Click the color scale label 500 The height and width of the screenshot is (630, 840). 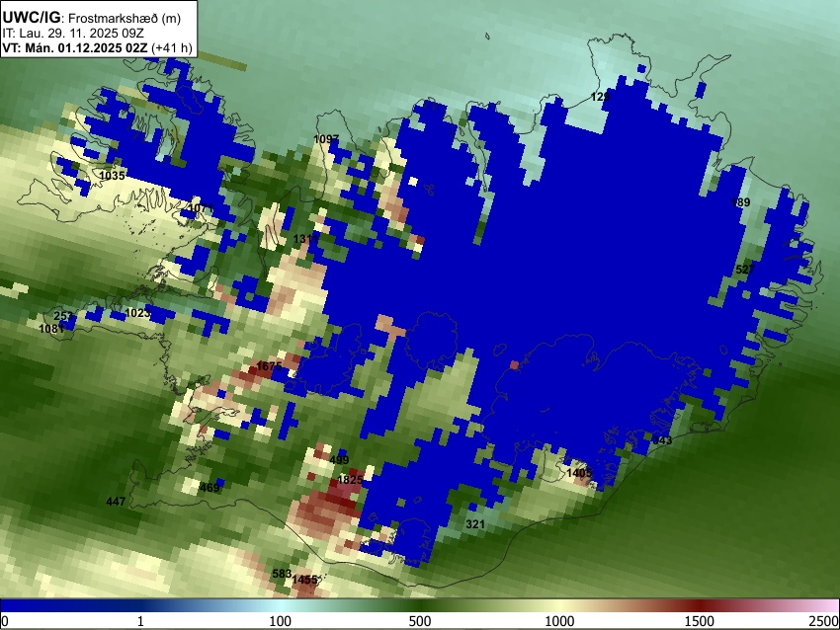(420, 621)
